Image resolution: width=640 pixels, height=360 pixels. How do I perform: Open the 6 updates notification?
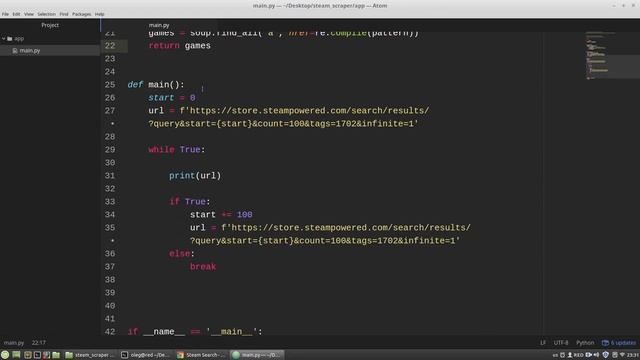[619, 343]
